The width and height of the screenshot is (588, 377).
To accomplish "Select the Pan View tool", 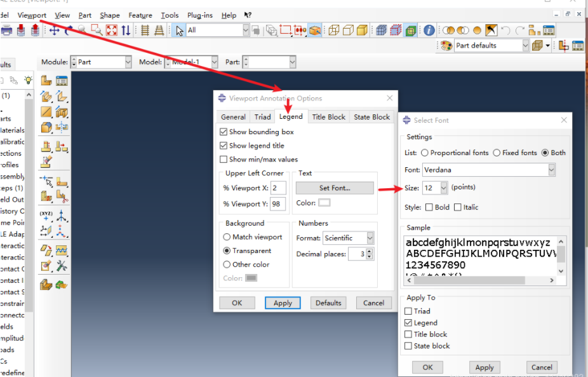I will point(55,30).
